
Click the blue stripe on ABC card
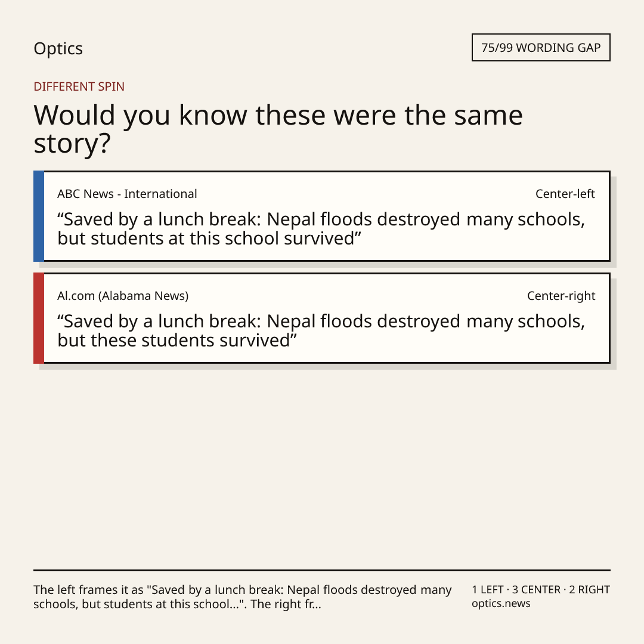click(x=39, y=216)
